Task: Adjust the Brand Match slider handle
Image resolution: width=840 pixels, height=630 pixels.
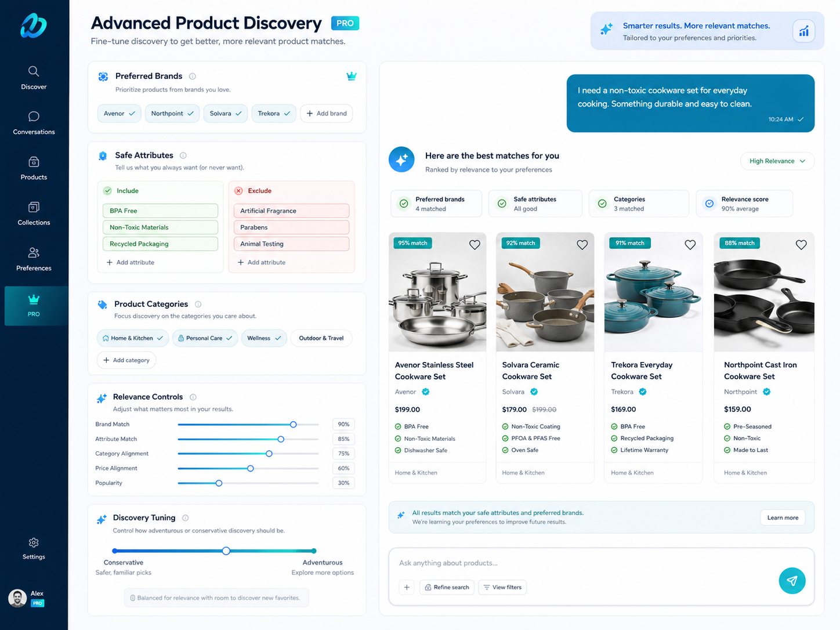Action: click(x=294, y=425)
